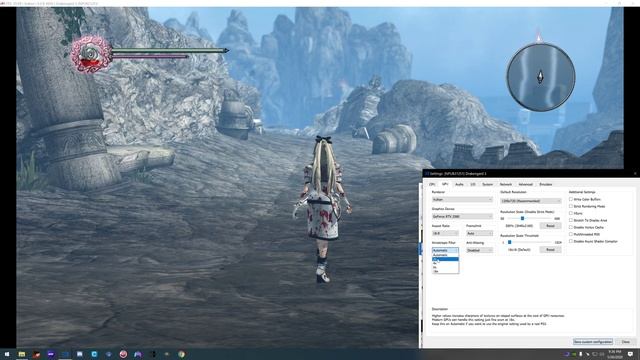Viewport: 640px width, 360px height.
Task: Open File Explorer from the taskbar
Action: 22,354
